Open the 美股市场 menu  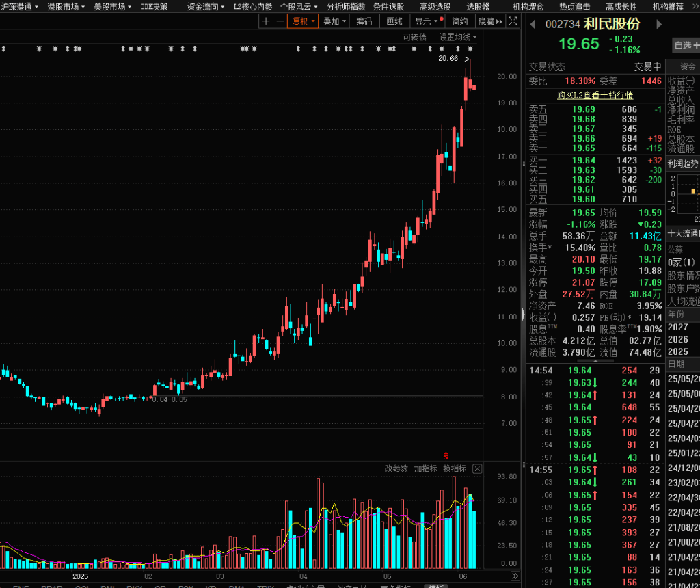[113, 7]
